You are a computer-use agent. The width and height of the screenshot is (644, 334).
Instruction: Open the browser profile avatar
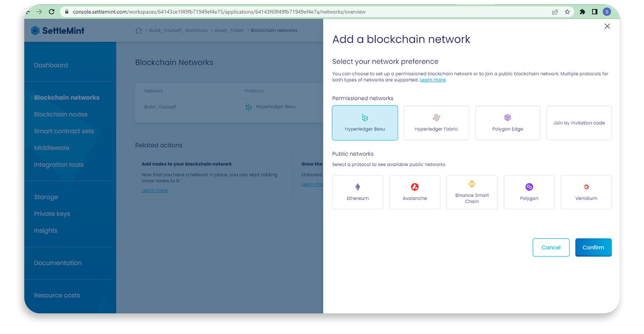point(607,12)
